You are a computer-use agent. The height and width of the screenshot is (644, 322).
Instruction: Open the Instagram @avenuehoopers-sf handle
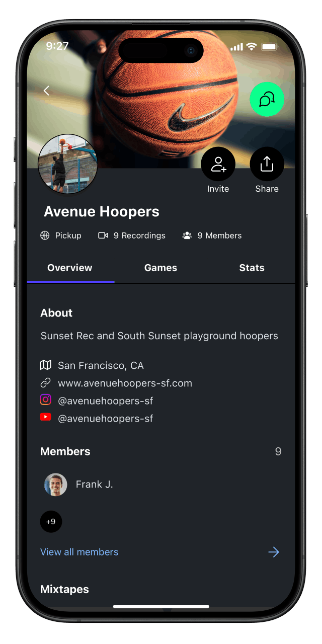click(106, 401)
